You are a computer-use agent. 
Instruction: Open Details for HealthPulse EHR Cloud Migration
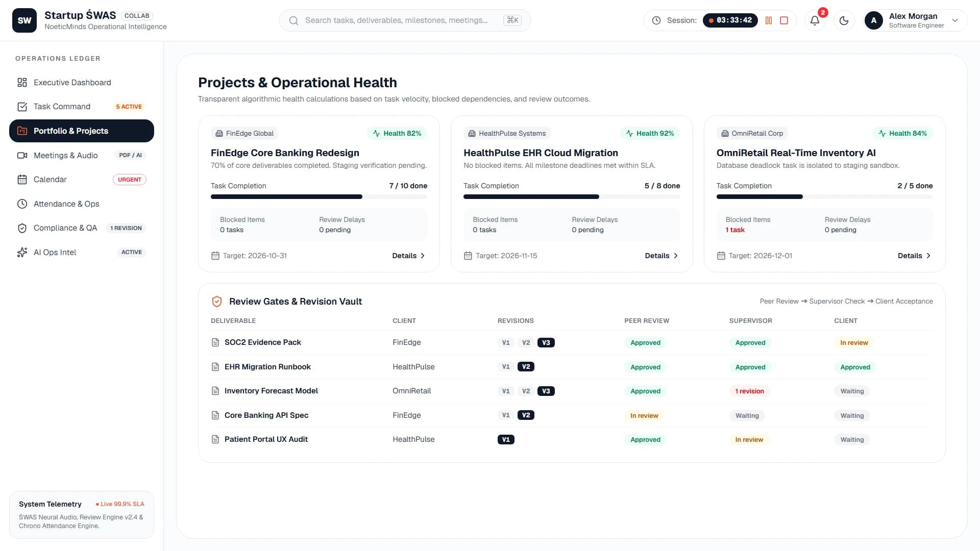(x=661, y=256)
